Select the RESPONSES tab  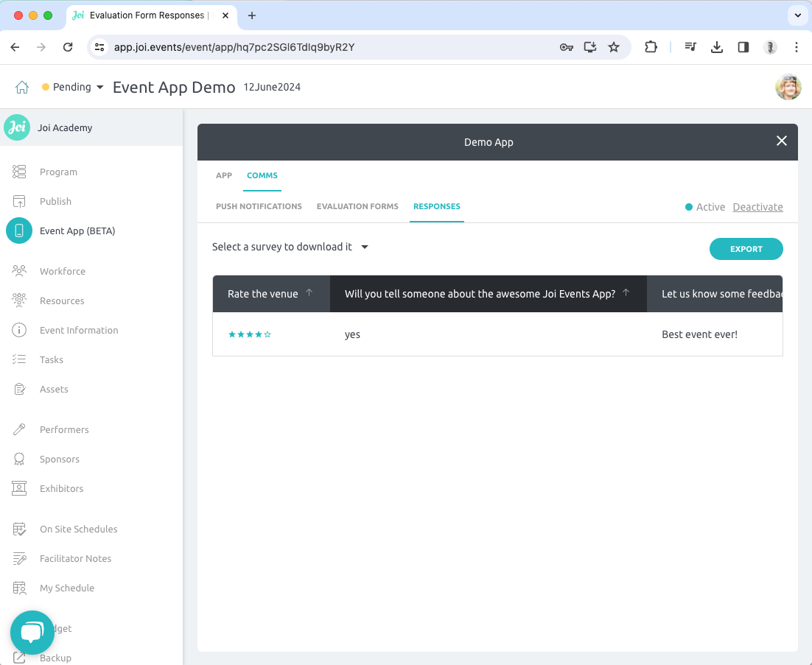[x=436, y=206]
